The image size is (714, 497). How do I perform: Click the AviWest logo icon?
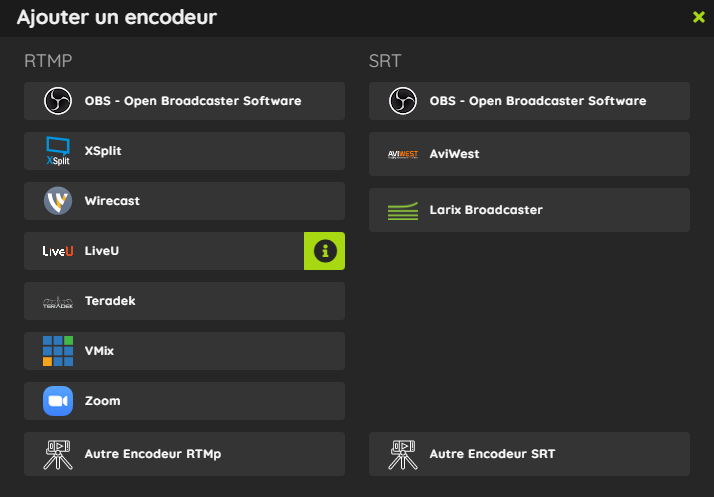tap(403, 154)
